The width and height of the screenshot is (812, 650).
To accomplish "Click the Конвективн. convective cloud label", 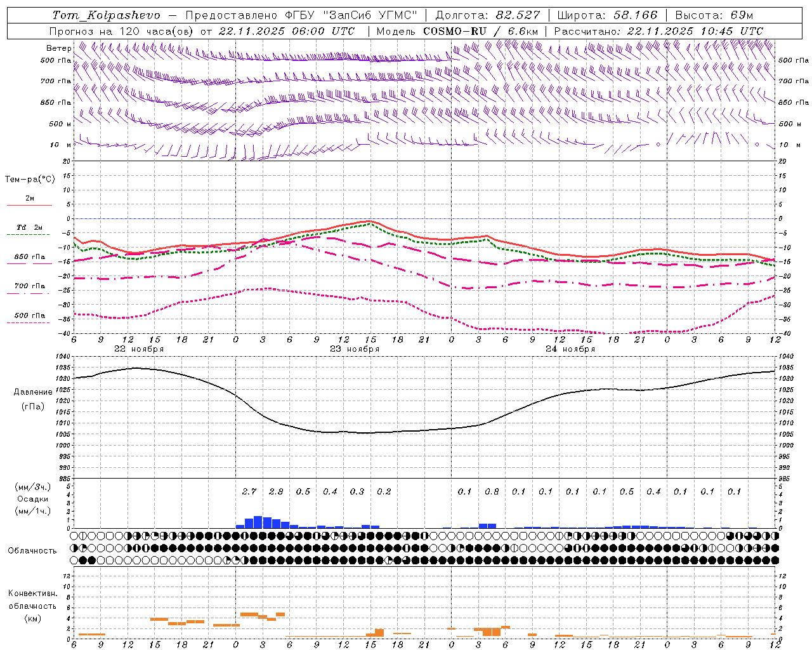I will coord(32,594).
